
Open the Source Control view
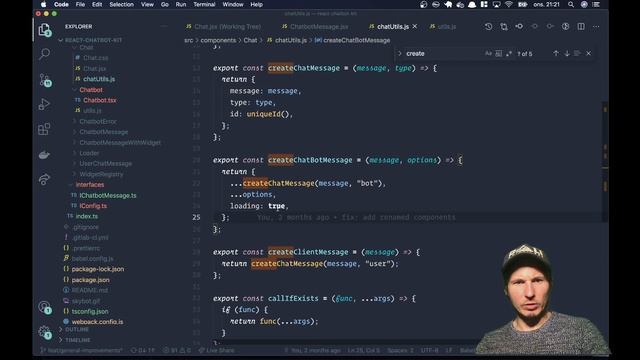click(44, 80)
